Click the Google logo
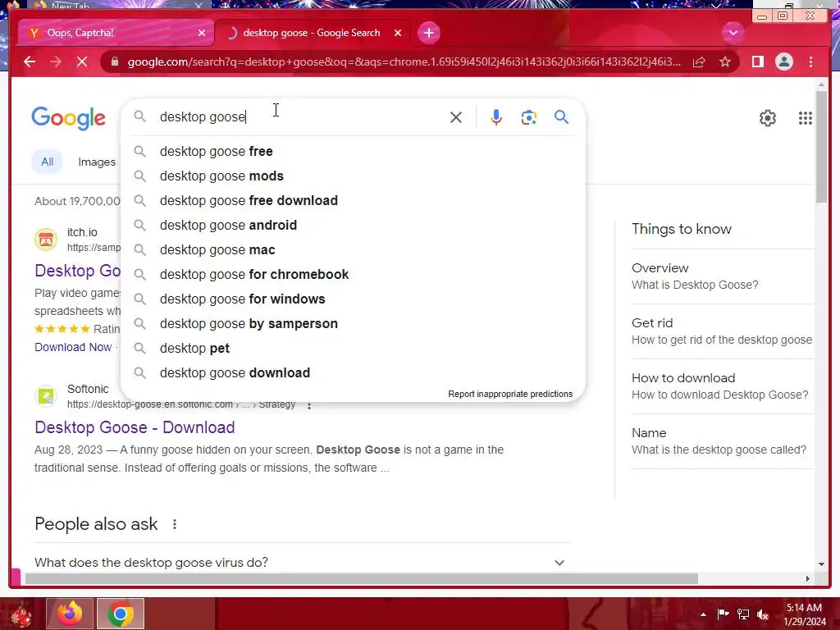 pos(68,118)
